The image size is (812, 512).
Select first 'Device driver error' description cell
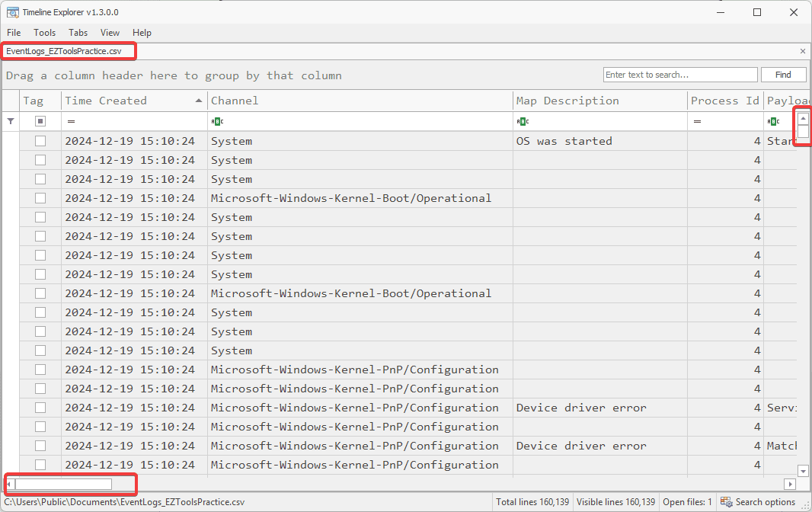click(x=599, y=408)
